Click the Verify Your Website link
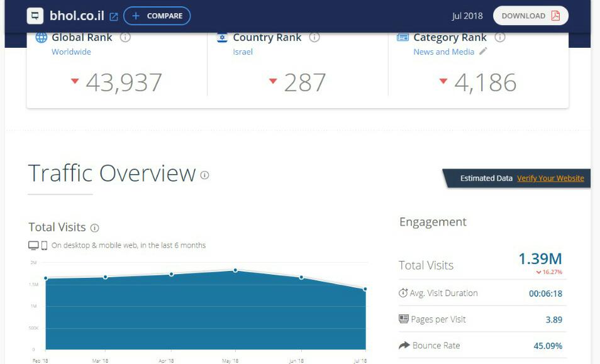 [550, 178]
